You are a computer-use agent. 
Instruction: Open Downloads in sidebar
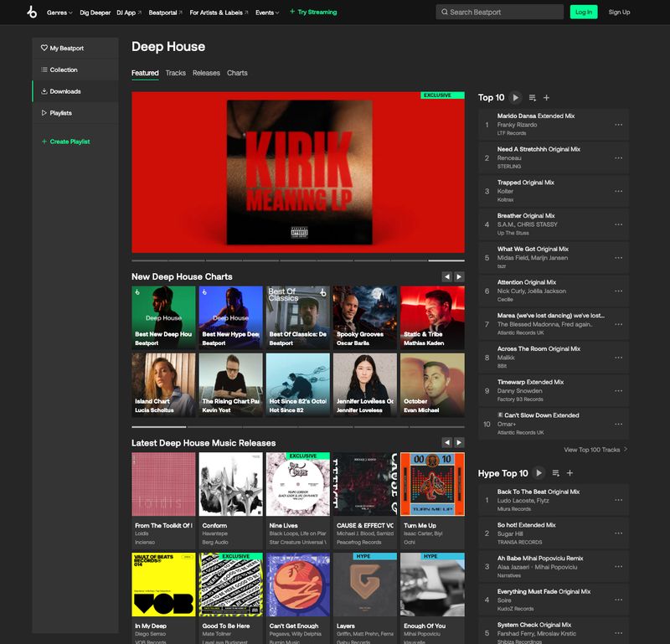coord(75,91)
